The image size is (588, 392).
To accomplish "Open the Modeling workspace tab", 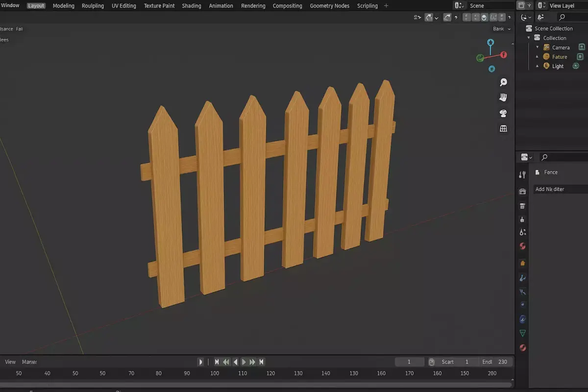I will (x=64, y=6).
